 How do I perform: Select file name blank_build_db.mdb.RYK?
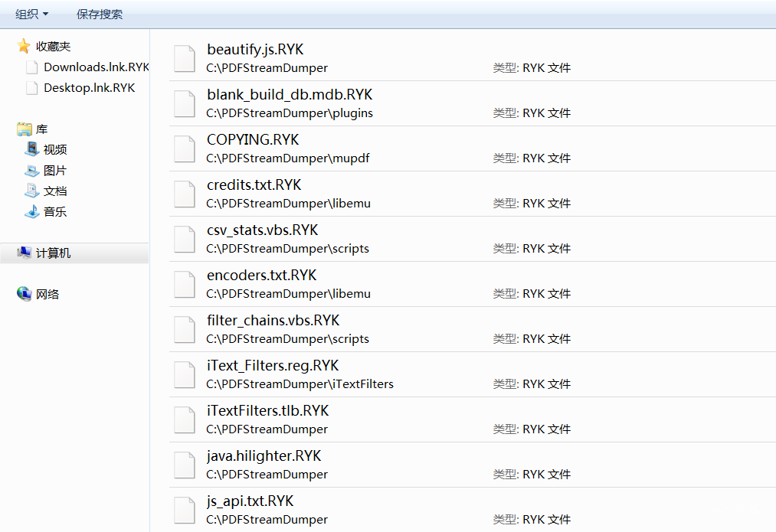click(290, 94)
